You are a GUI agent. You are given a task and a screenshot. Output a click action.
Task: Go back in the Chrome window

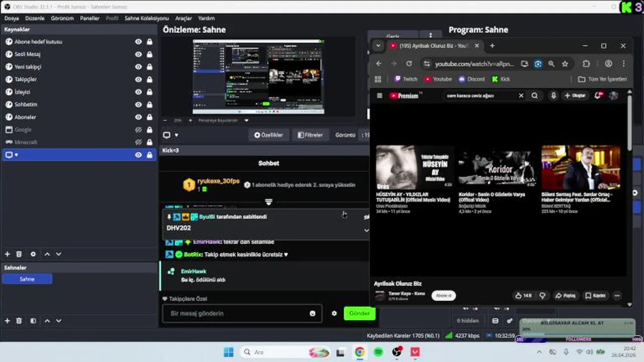pyautogui.click(x=379, y=64)
